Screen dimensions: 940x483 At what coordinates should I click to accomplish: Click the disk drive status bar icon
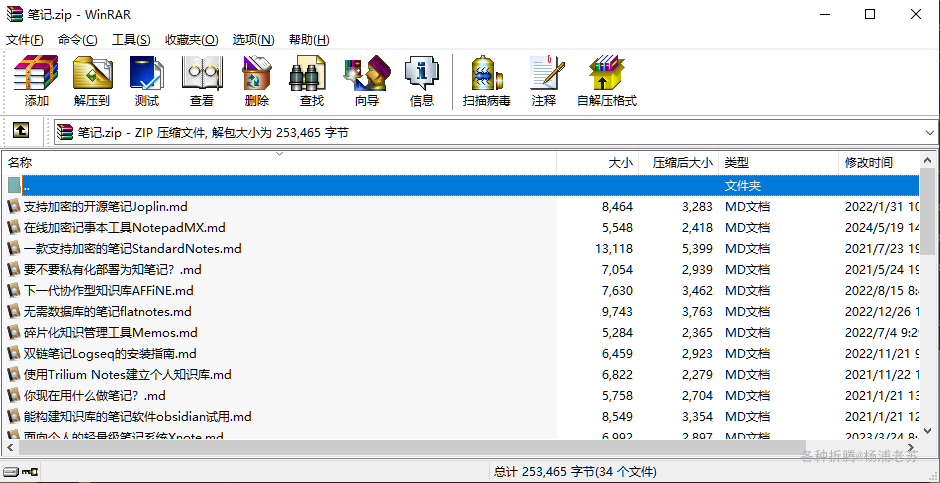point(10,472)
